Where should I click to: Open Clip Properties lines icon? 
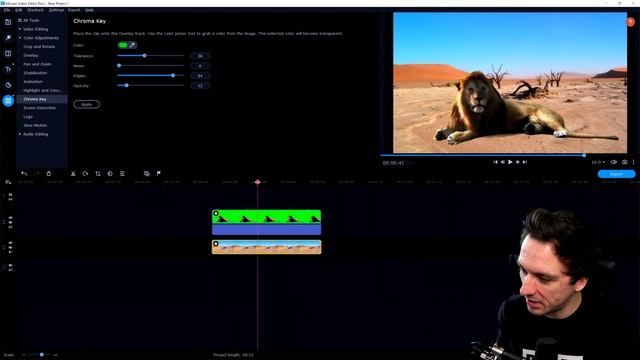[x=122, y=173]
